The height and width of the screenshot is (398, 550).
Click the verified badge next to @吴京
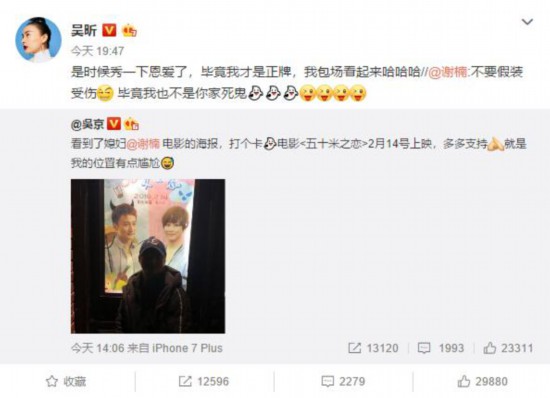[114, 124]
